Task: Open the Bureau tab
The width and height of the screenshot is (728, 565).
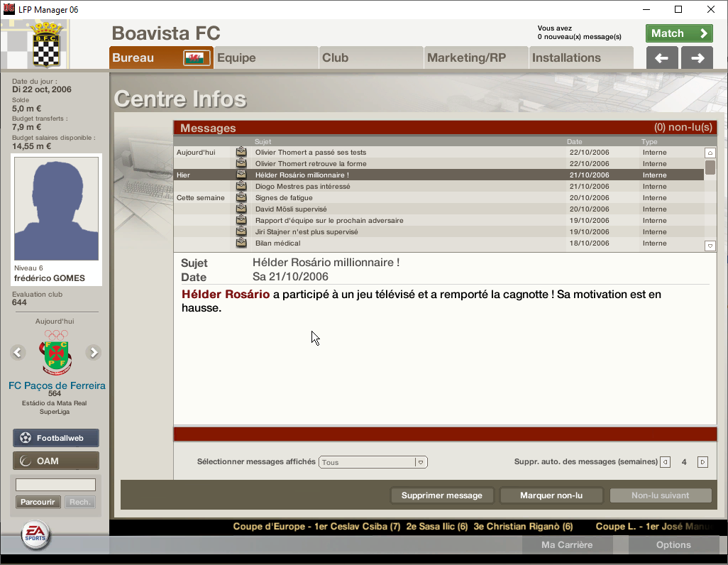Action: pyautogui.click(x=161, y=57)
